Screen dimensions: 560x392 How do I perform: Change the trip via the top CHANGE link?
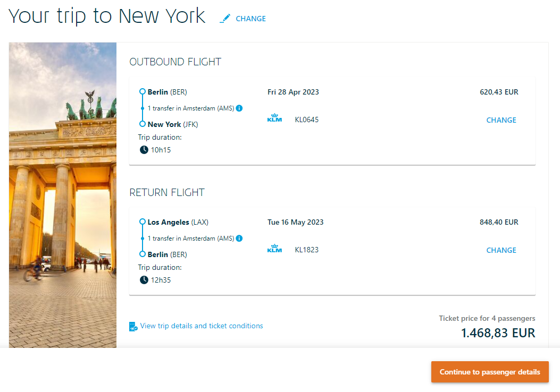[x=250, y=19]
